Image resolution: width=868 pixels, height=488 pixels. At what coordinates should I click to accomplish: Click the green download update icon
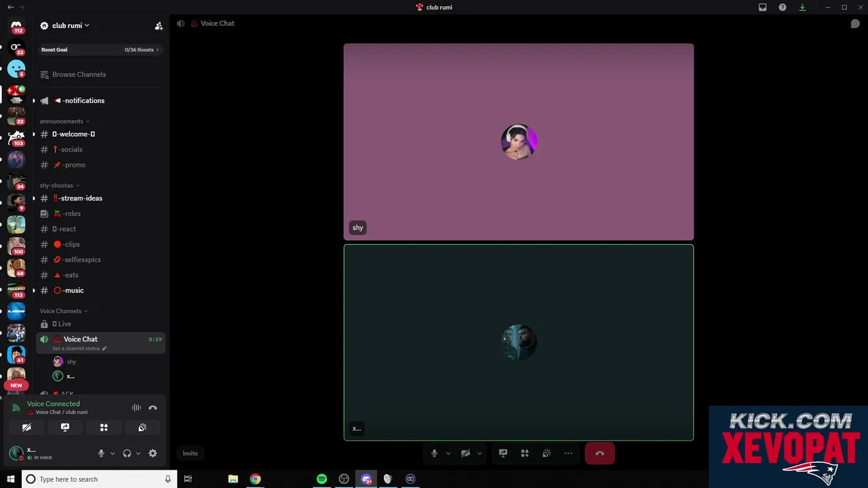(x=803, y=7)
